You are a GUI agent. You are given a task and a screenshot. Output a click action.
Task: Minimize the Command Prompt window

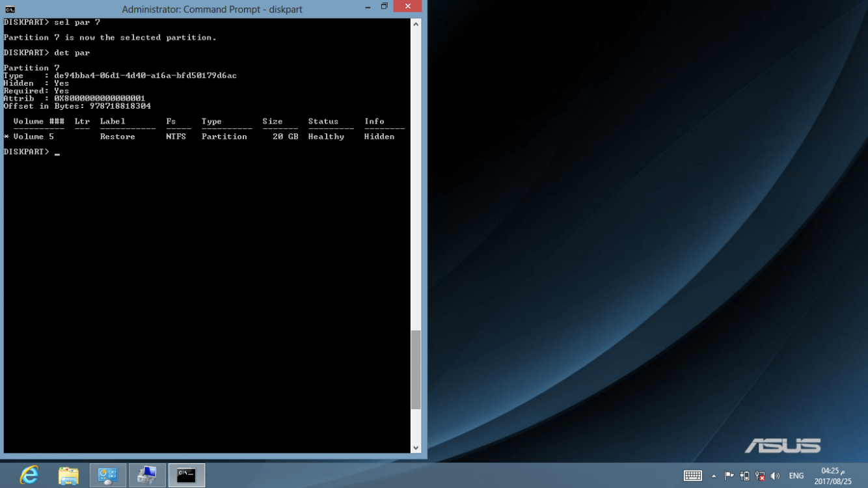pyautogui.click(x=368, y=7)
